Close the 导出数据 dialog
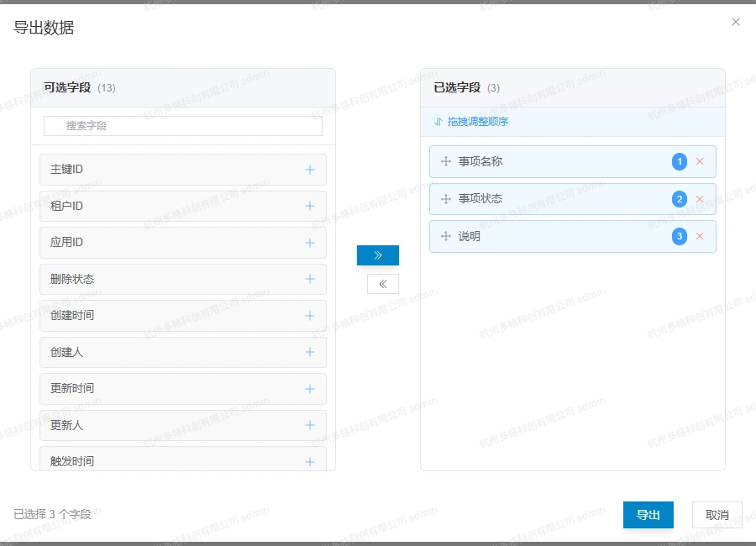Viewport: 756px width, 546px height. (x=735, y=22)
